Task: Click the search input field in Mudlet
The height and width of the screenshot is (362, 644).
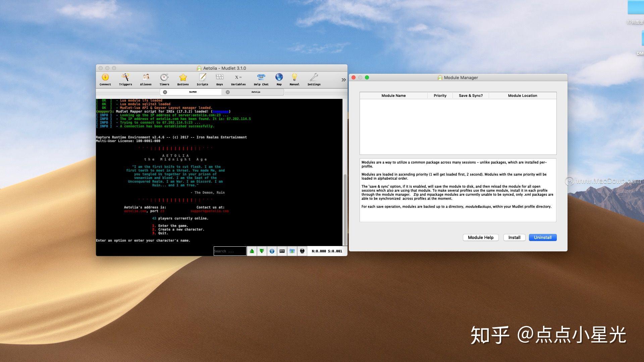Action: click(x=229, y=251)
